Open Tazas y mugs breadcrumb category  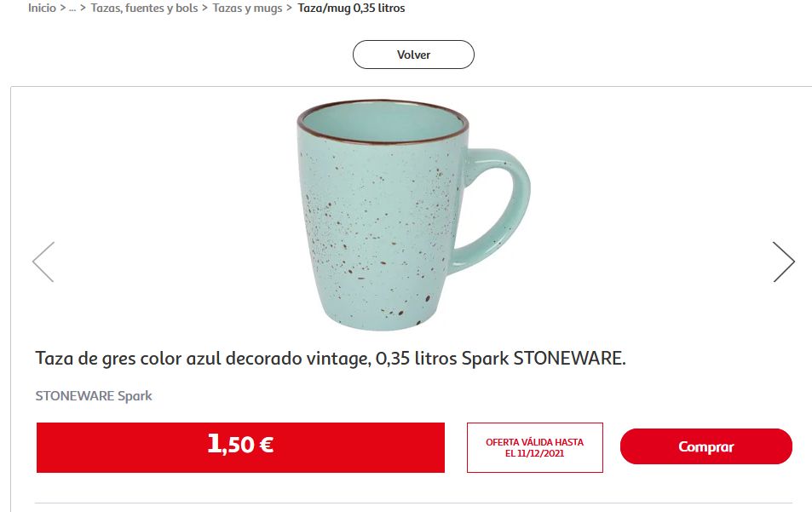click(248, 9)
